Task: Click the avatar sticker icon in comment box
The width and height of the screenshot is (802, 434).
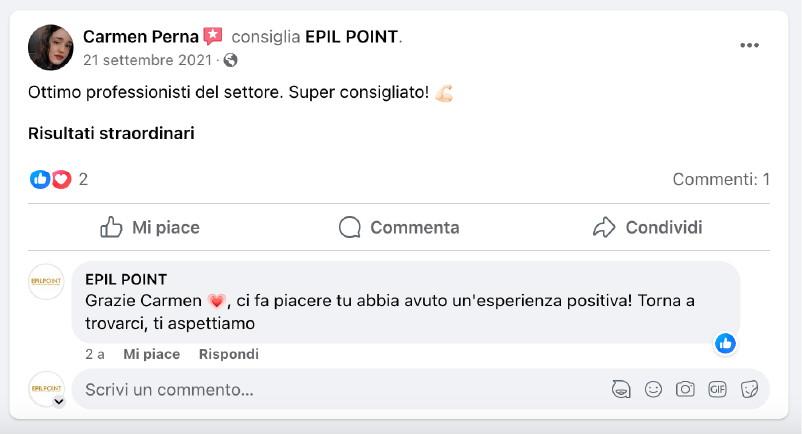Action: click(x=621, y=389)
